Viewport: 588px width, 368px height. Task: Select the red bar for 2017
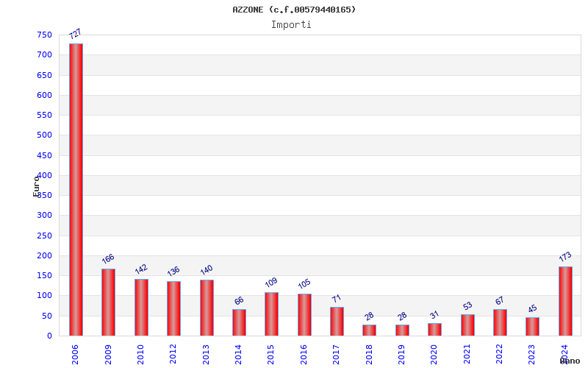tap(337, 322)
